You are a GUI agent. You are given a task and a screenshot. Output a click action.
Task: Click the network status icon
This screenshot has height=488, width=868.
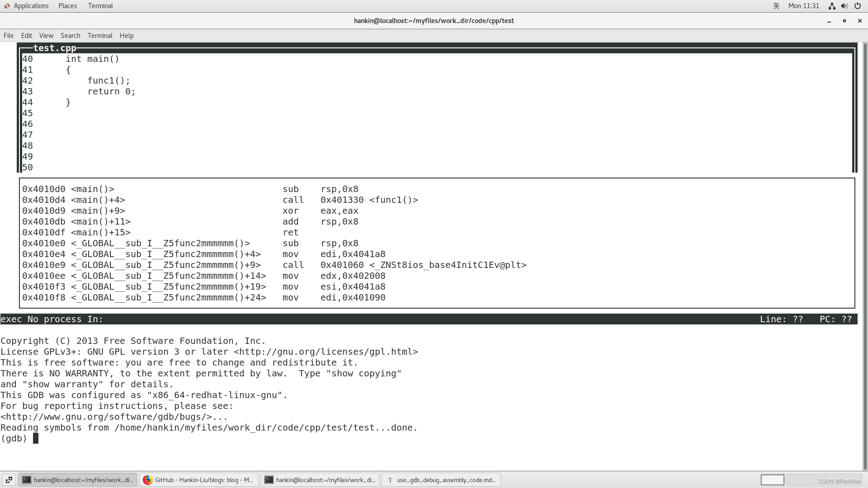(x=832, y=6)
